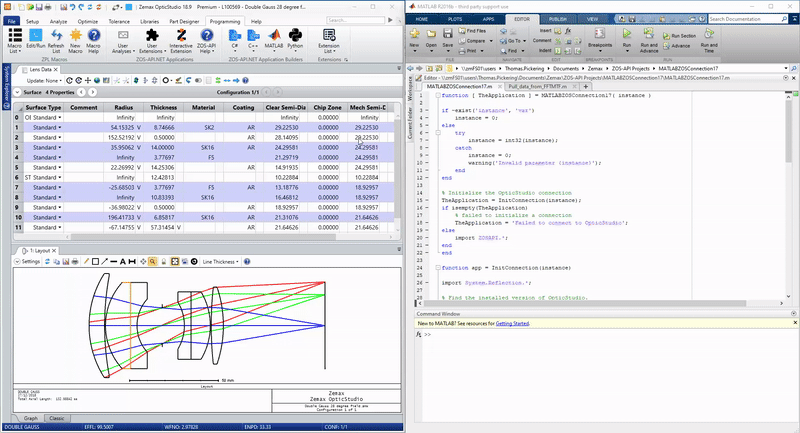
Task: Open the Analyze ribbon tab
Action: click(x=58, y=21)
